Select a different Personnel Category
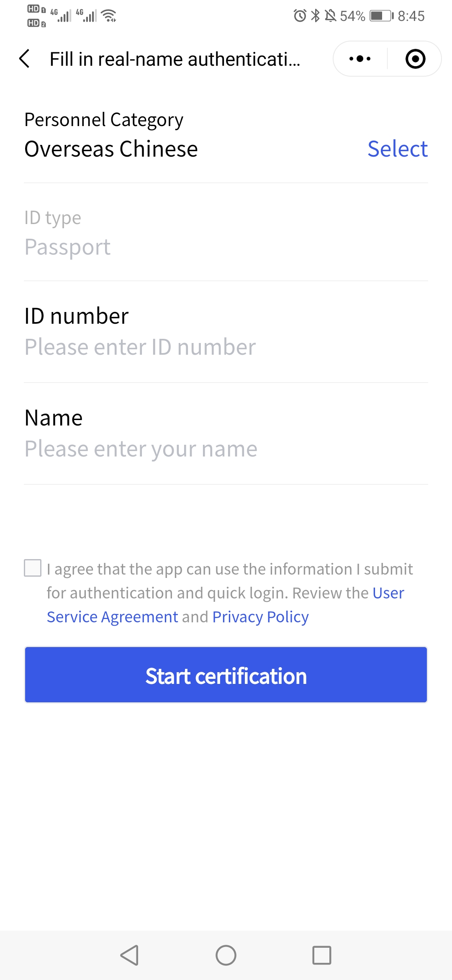452x980 pixels. point(398,149)
